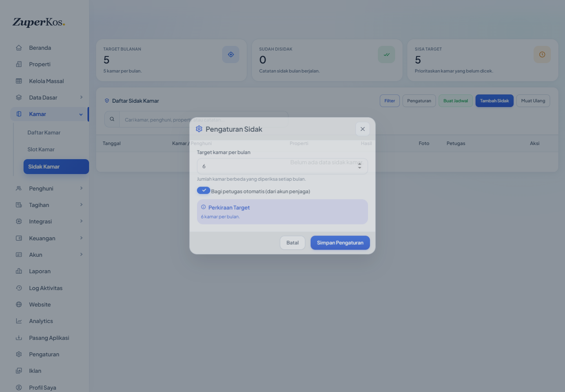The image size is (565, 392).
Task: Click the Pasang Aplikasi download icon
Action: click(19, 338)
